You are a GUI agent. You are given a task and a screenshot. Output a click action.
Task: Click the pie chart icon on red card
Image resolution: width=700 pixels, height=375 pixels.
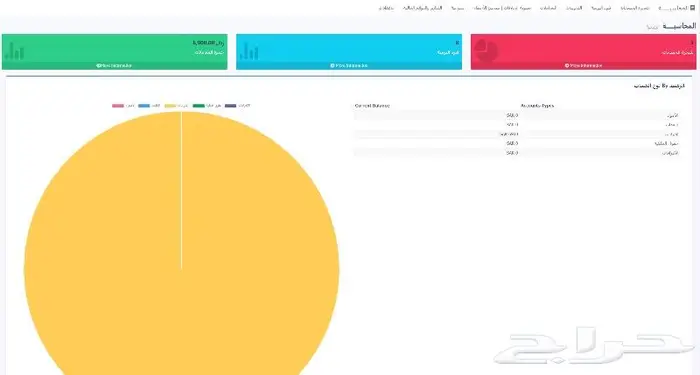(486, 50)
